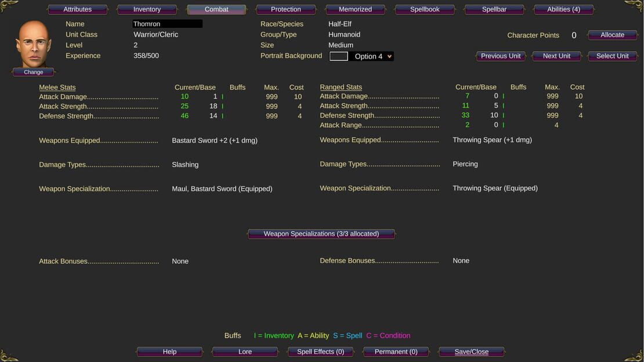Image resolution: width=644 pixels, height=362 pixels.
Task: Advance to the Next Unit
Action: tap(556, 56)
